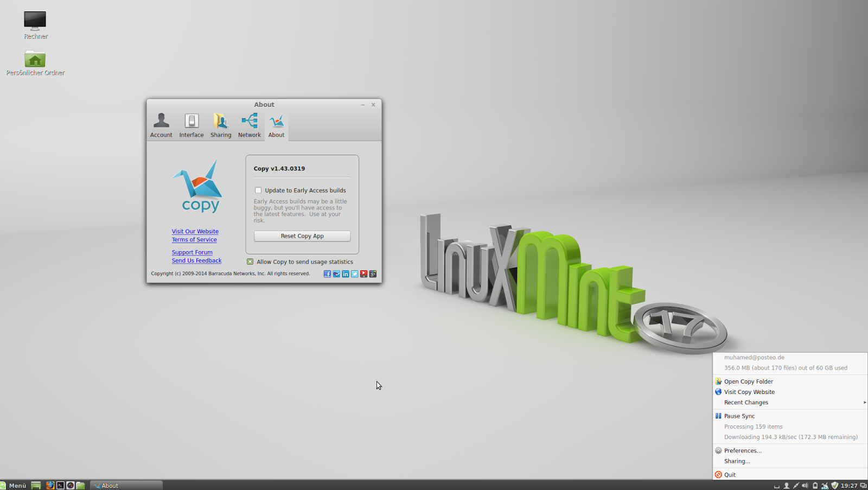Open the Terms of Service link

(194, 239)
